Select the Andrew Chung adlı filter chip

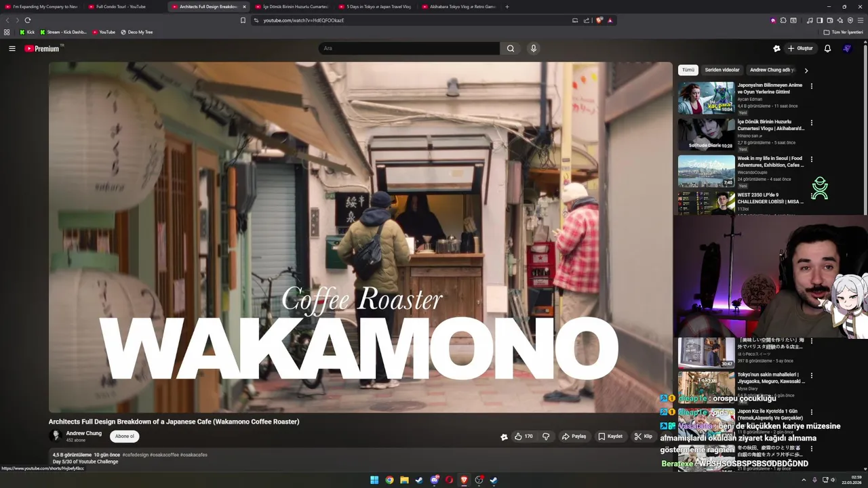click(772, 70)
